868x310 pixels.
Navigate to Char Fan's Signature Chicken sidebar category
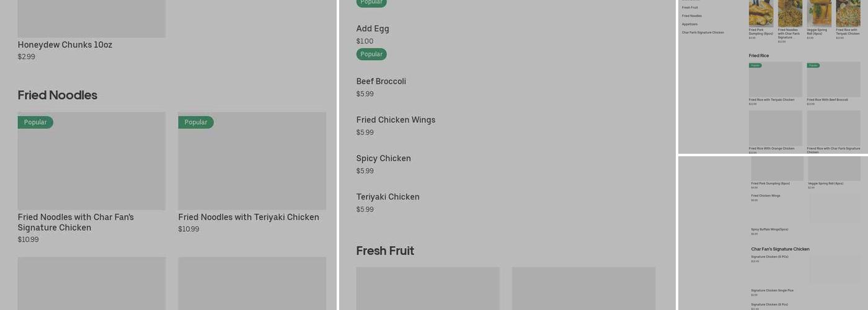pyautogui.click(x=702, y=32)
